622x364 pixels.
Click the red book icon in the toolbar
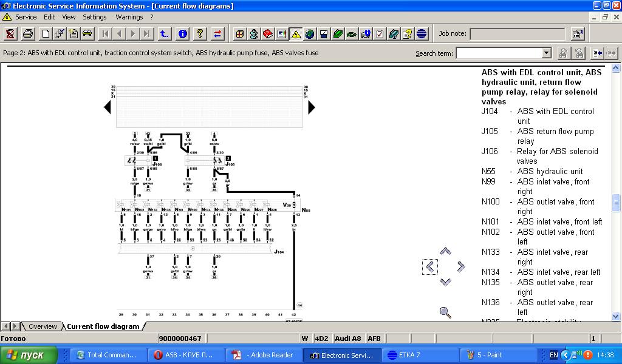click(267, 34)
